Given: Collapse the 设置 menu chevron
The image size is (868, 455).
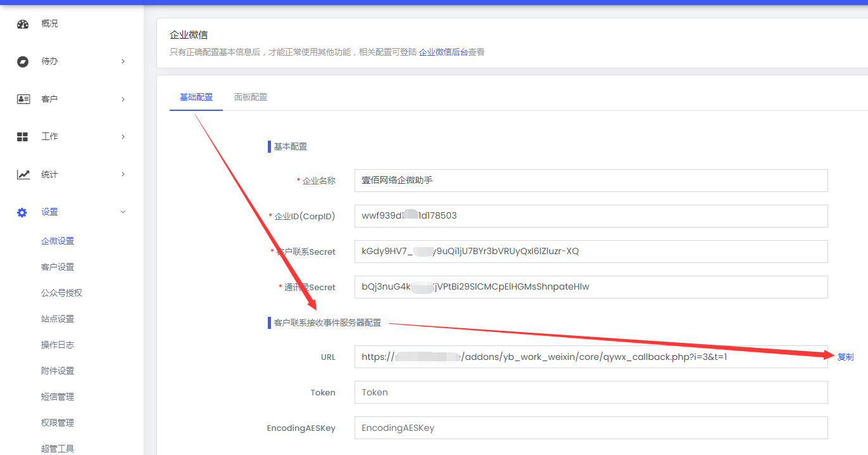Looking at the screenshot, I should click(x=123, y=212).
